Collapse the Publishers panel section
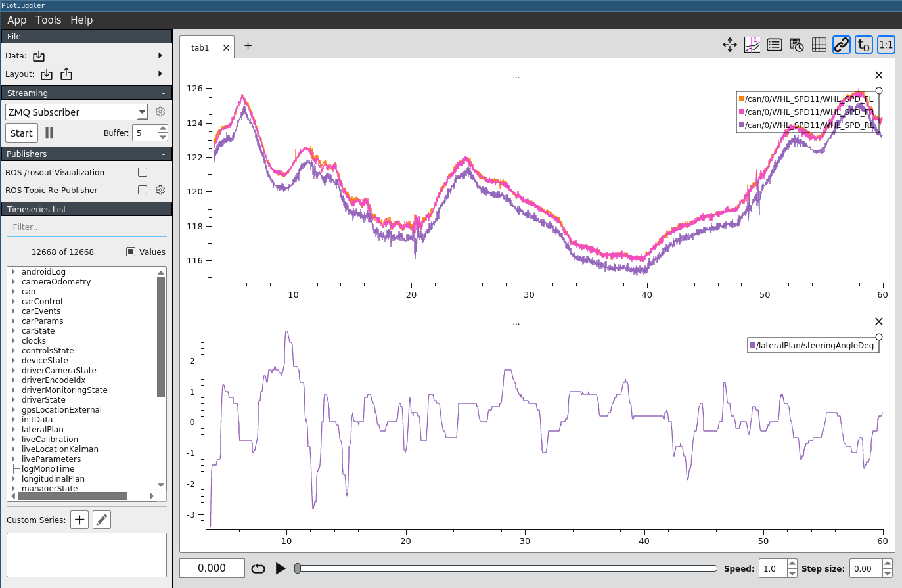Viewport: 902px width, 588px height. coord(164,154)
